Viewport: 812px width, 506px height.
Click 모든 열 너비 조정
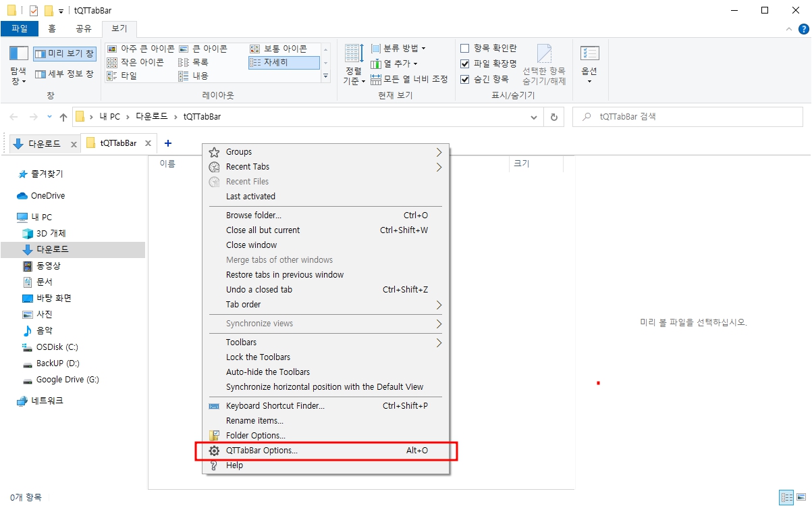coord(409,79)
